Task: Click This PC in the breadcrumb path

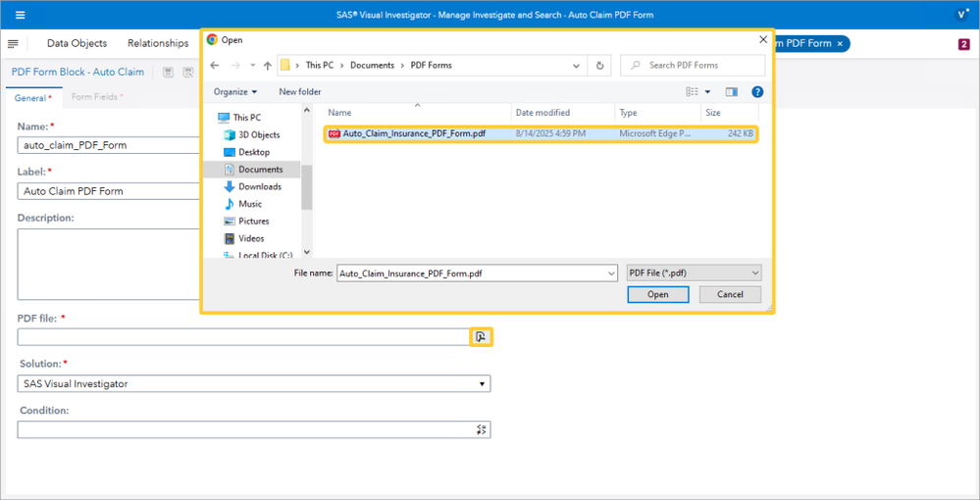Action: coord(319,65)
